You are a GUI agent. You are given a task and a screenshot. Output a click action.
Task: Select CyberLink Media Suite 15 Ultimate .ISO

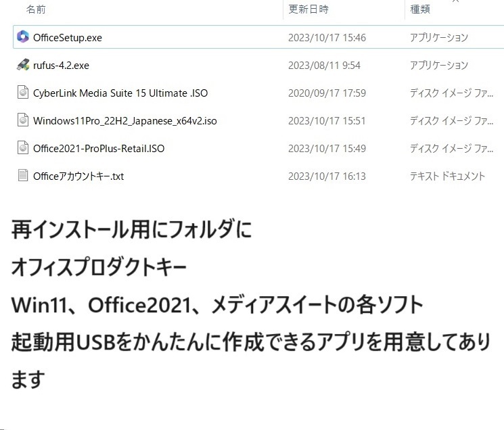[120, 93]
